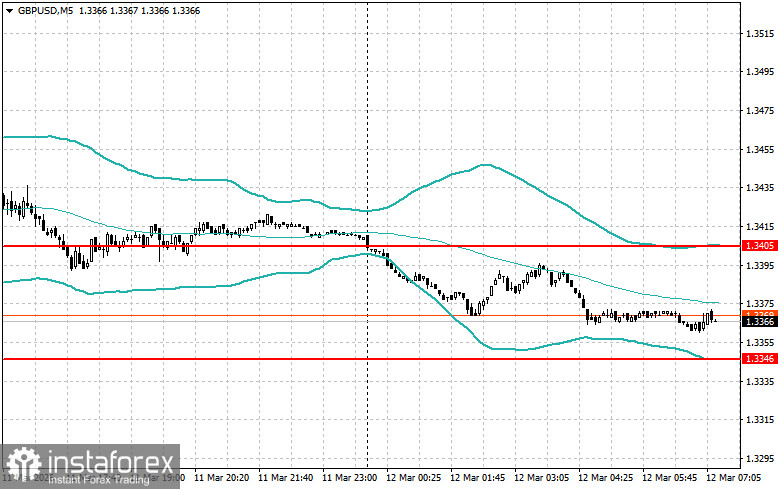781x489 pixels.
Task: Select the 1.3475 price scale value
Action: tap(760, 111)
